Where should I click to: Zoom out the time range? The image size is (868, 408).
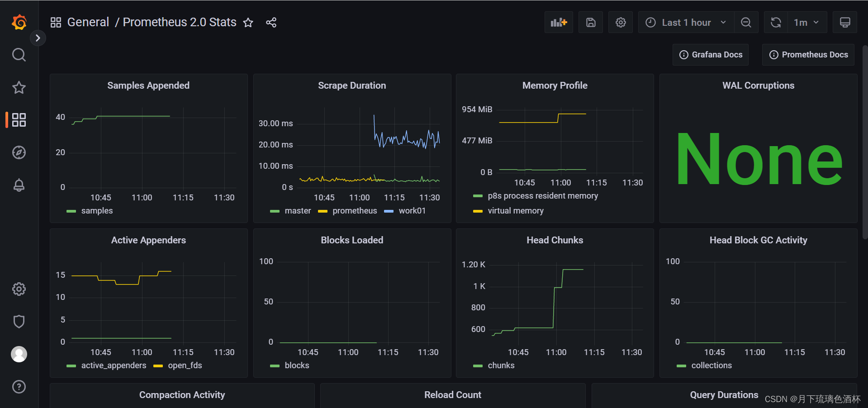(746, 22)
